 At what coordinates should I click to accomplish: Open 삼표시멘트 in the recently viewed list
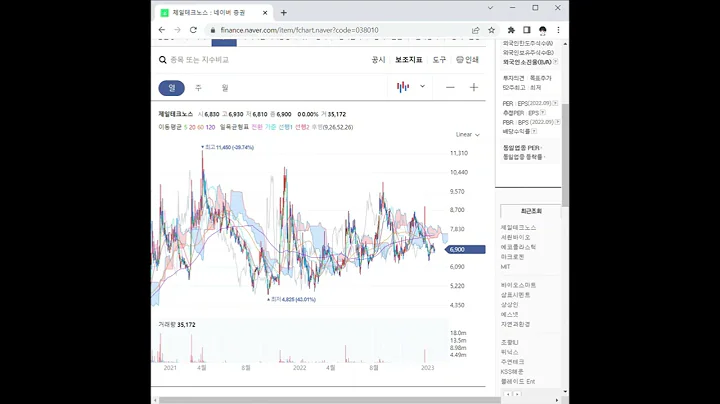[x=515, y=295]
